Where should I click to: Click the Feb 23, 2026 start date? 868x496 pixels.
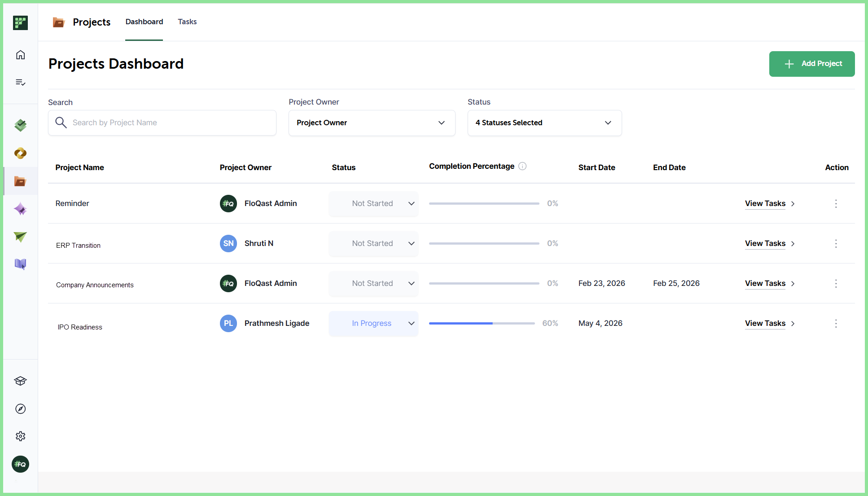click(x=601, y=283)
